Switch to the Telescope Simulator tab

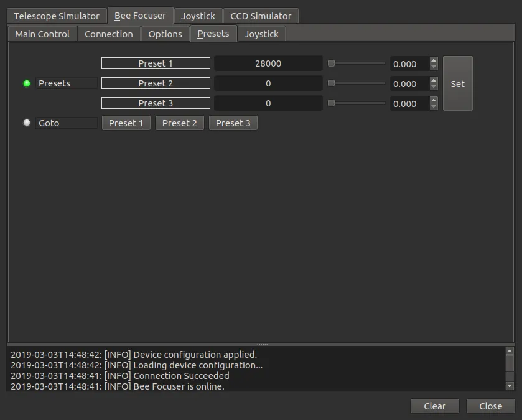point(57,16)
